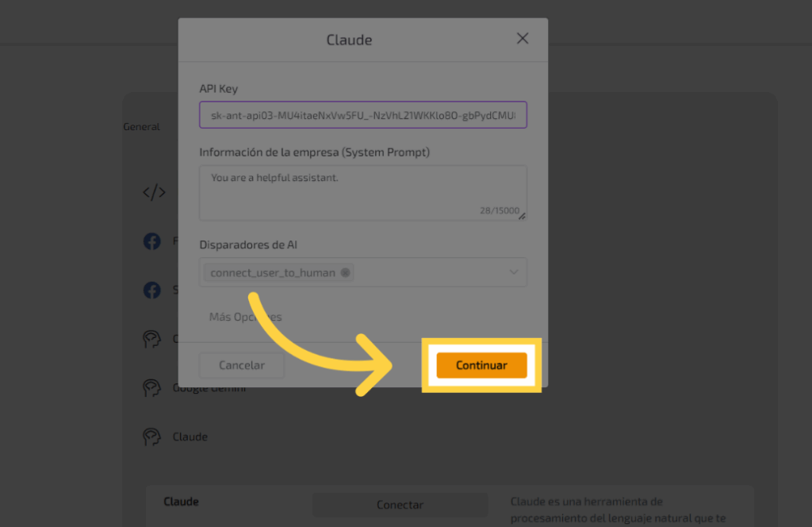Remove the connect_user_to_human trigger tag

345,273
